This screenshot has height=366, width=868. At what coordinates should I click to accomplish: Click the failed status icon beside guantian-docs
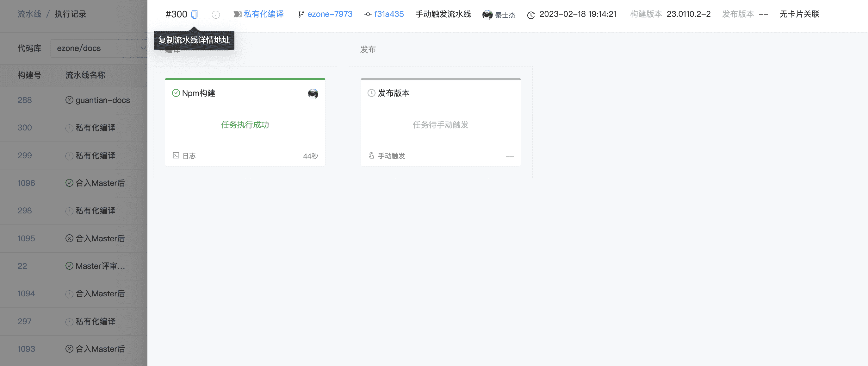tap(69, 100)
